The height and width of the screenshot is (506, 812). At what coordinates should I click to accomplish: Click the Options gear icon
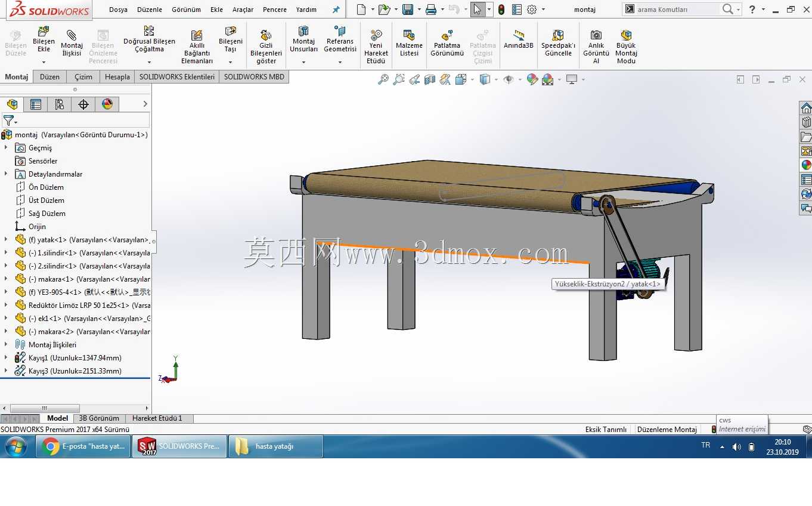[532, 10]
